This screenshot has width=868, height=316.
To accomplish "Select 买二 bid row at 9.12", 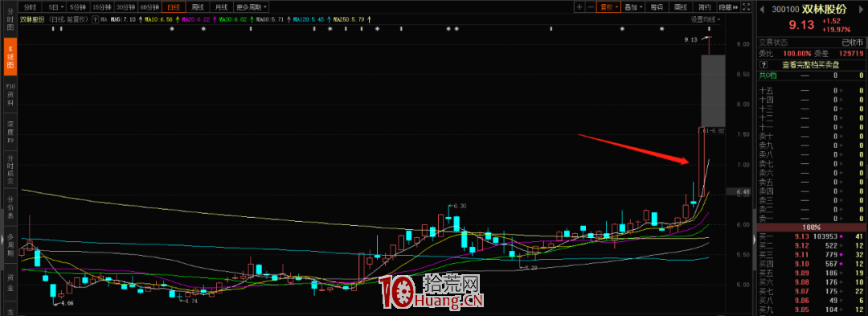I will tap(811, 245).
